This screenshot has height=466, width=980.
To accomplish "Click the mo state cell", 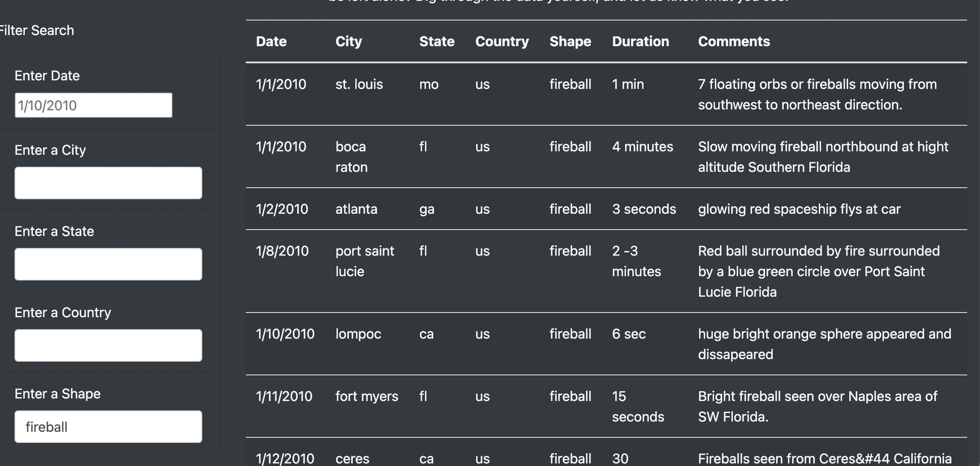I will click(x=429, y=84).
